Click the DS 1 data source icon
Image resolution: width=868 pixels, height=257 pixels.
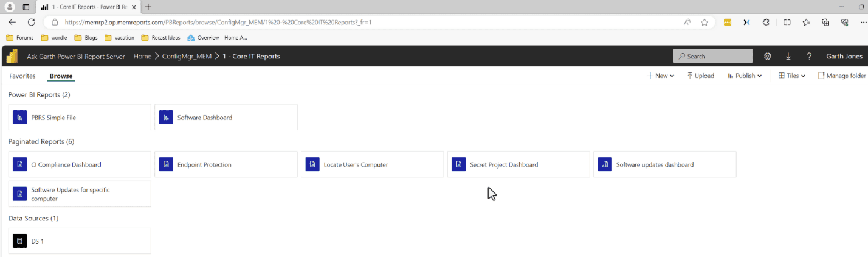[20, 241]
